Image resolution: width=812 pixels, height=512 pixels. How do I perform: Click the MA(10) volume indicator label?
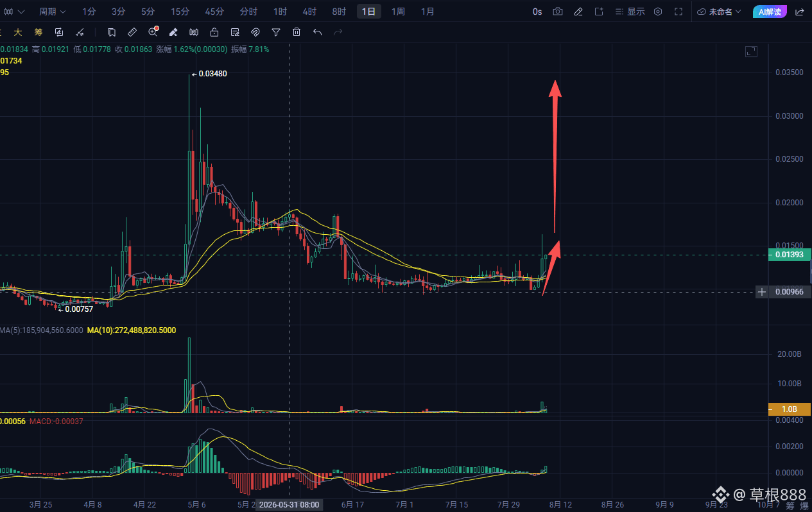[132, 330]
